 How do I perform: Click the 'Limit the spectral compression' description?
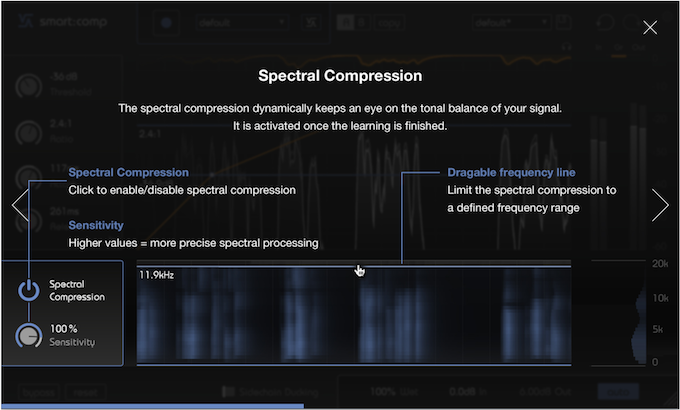pyautogui.click(x=532, y=199)
